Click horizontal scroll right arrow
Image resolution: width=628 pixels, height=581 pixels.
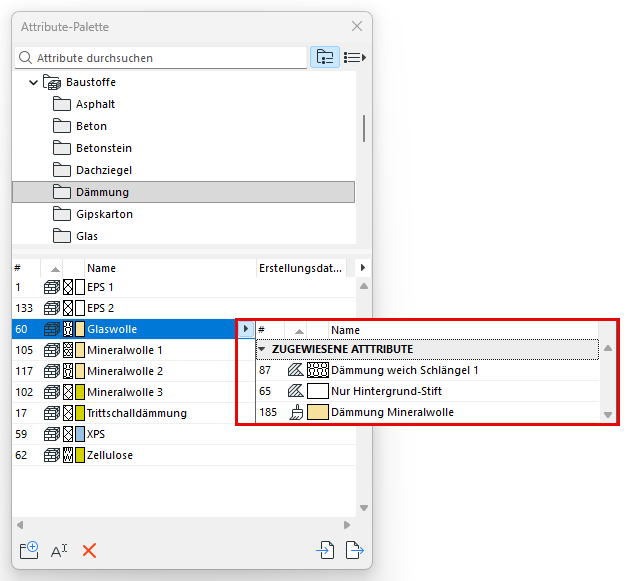coord(347,525)
